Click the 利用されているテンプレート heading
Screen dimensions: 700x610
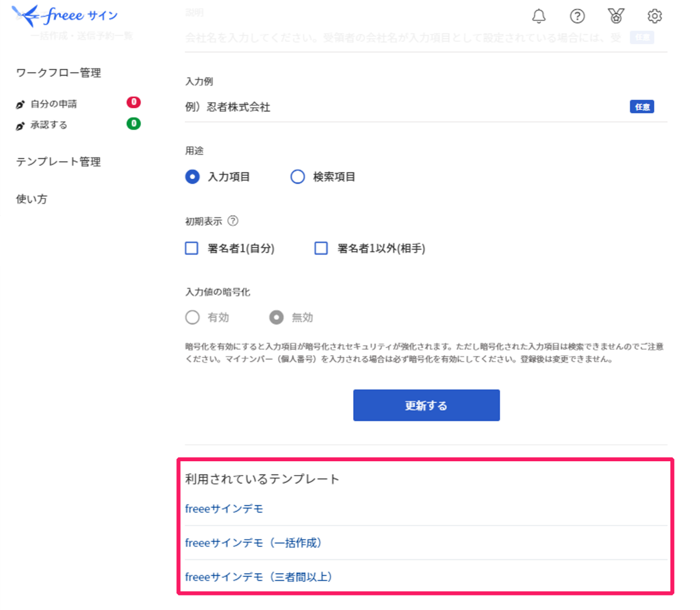click(262, 479)
